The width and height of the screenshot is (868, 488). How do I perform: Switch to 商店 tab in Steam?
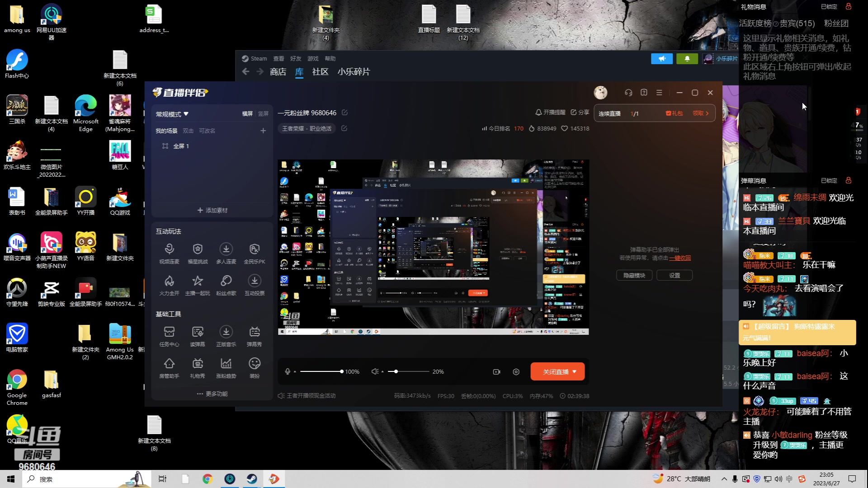(x=278, y=72)
